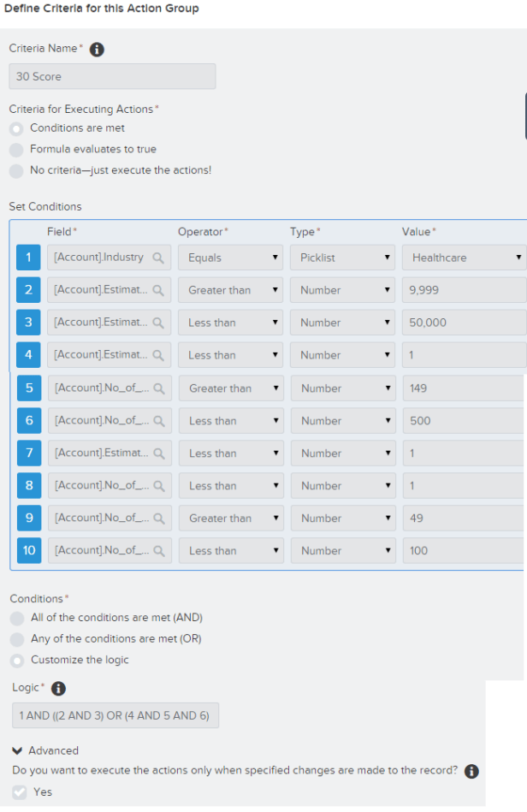This screenshot has height=812, width=527.
Task: Select condition row number 5 badge
Action: coord(29,388)
